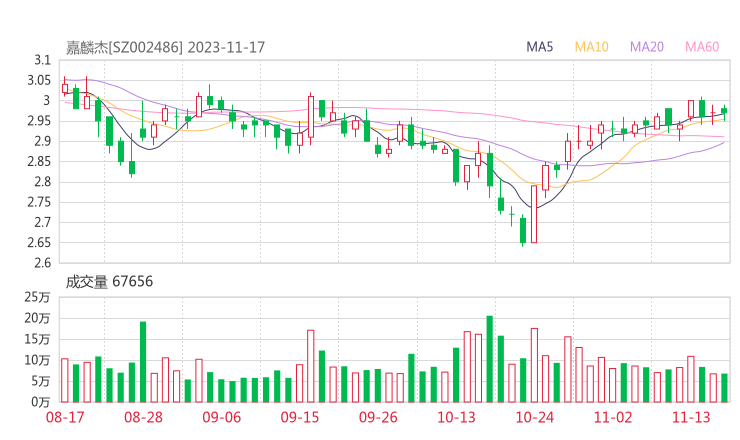Select the green volume bar near 08-28 reaching 19万
This screenshot has width=740, height=440.
pos(143,362)
